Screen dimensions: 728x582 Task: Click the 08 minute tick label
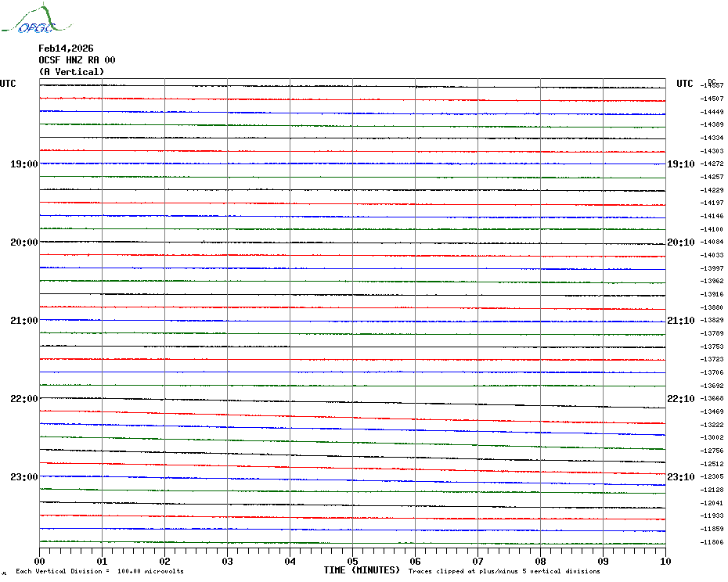pos(540,561)
